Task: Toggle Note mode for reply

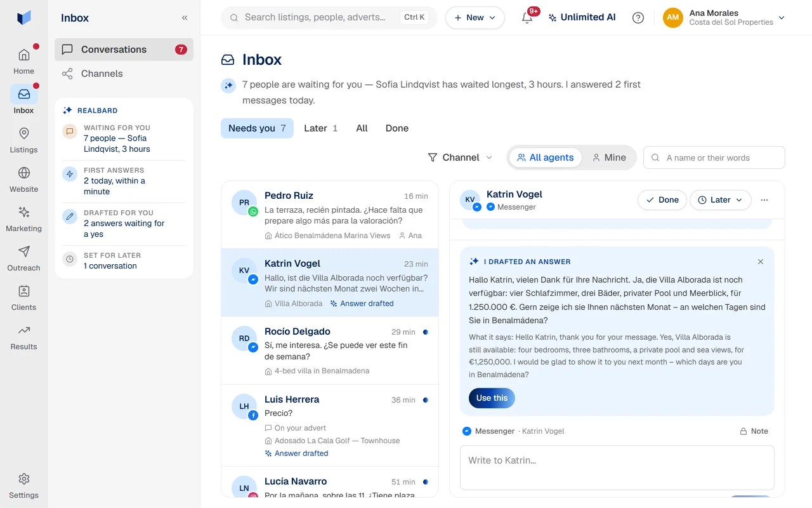Action: [754, 431]
